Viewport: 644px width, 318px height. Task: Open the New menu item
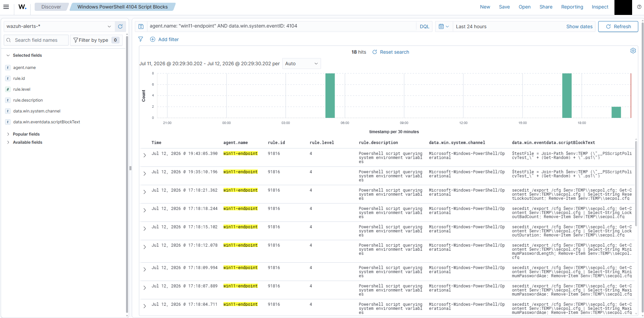click(x=485, y=7)
